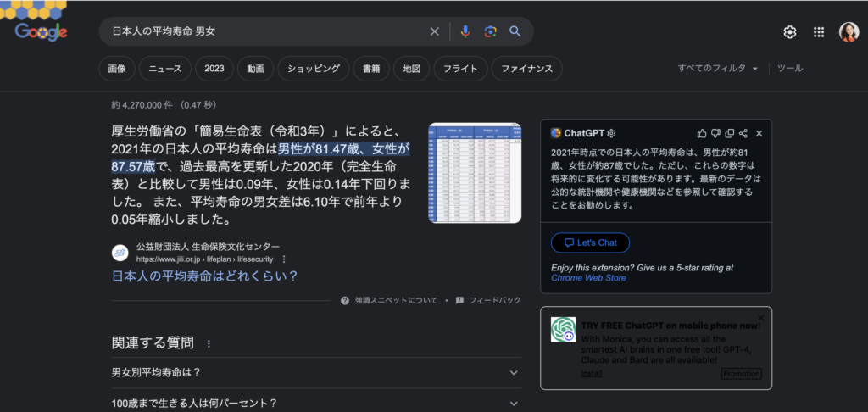Open the Chrome Web Store link

click(x=588, y=278)
